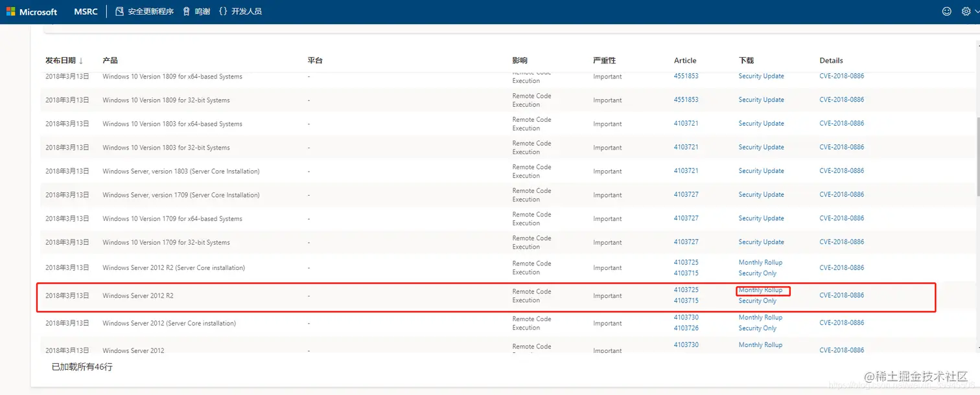Viewport: 980px width, 395px height.
Task: Open article 4103727 for 1709 32-bit
Action: click(686, 242)
